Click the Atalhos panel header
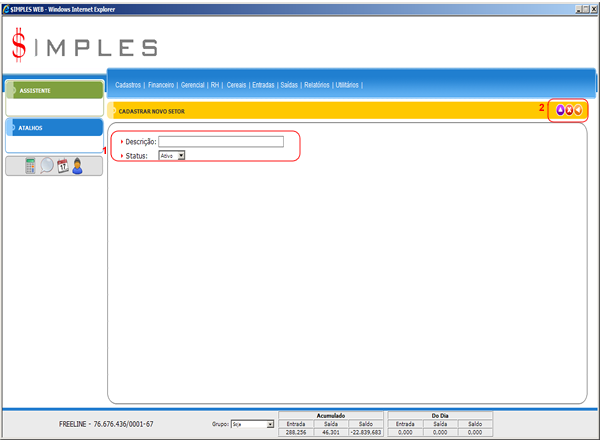This screenshot has height=440, width=600. [x=54, y=127]
